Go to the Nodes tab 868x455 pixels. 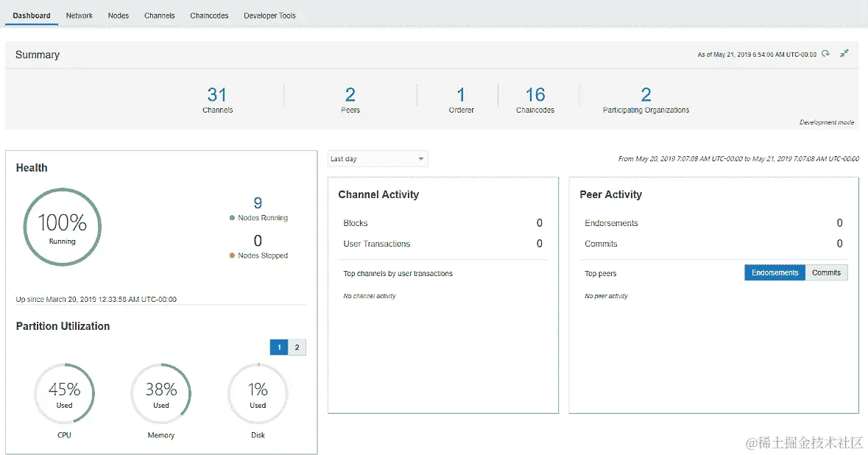119,15
